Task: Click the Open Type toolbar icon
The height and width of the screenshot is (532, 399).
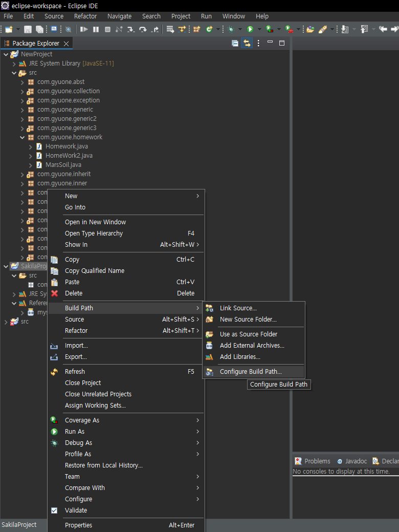Action: point(310,30)
